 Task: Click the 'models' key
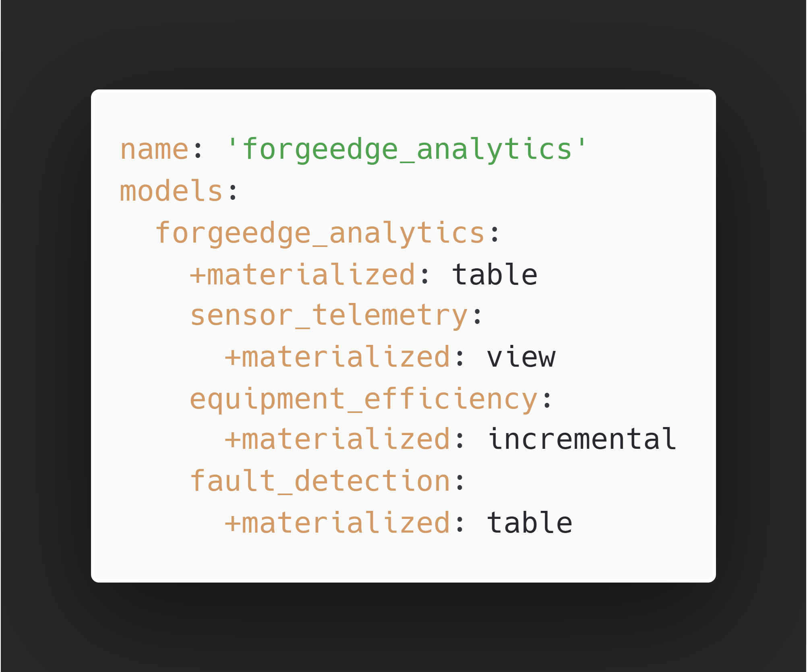pos(171,191)
